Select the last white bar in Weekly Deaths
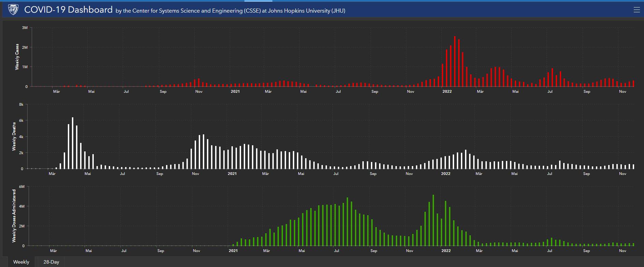Image resolution: width=644 pixels, height=267 pixels. (x=633, y=167)
